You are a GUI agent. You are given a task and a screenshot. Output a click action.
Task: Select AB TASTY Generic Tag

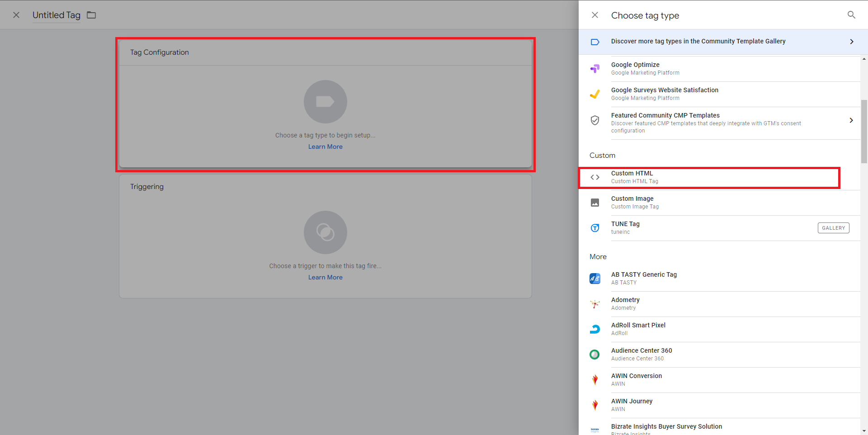click(x=719, y=279)
